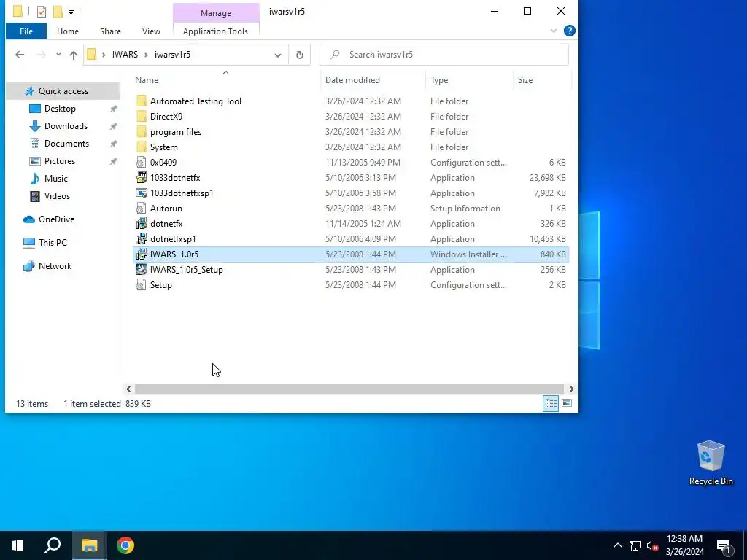
Task: Click the Properties quick access toolbar icon
Action: (42, 12)
